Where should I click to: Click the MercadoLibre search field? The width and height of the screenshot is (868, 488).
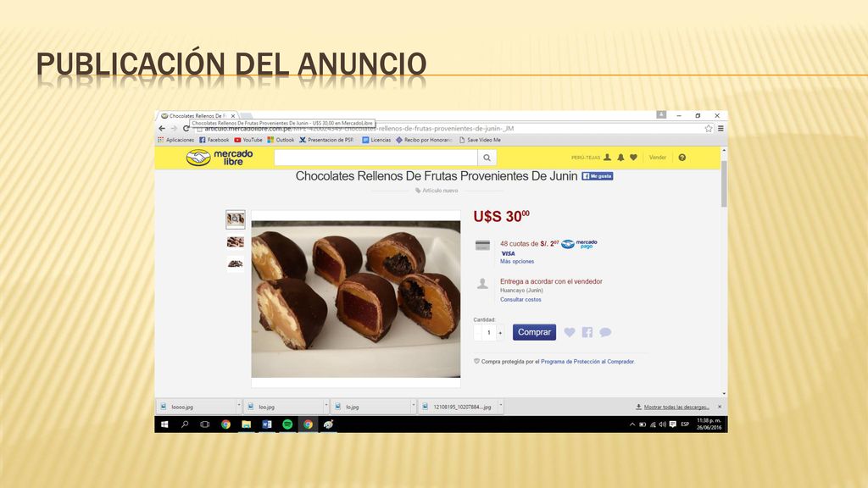pos(376,158)
